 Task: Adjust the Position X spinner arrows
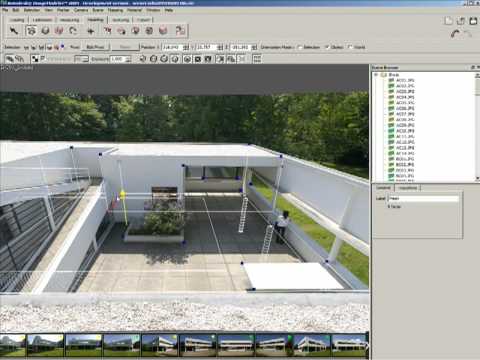click(x=186, y=47)
